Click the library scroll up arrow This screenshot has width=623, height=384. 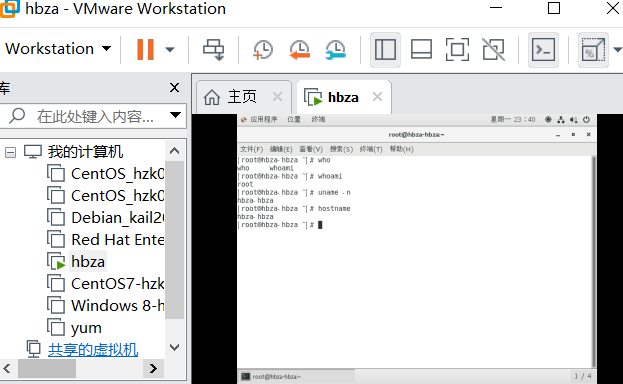174,151
